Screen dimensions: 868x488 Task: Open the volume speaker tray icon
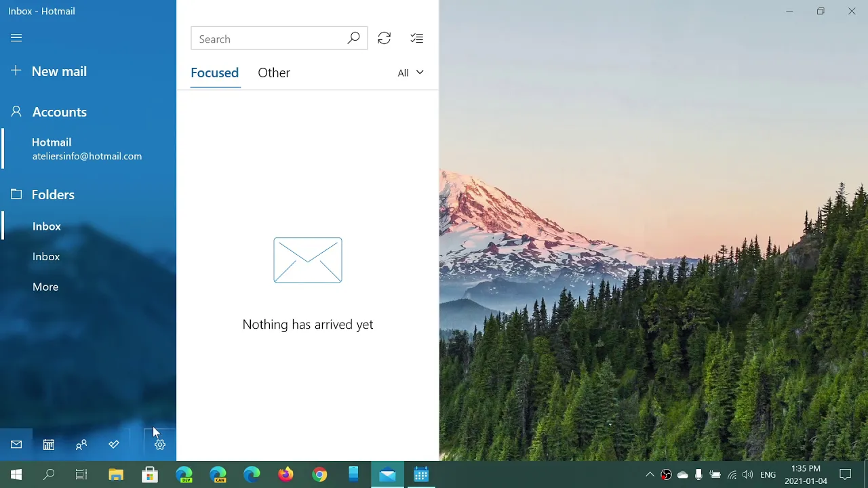pyautogui.click(x=747, y=475)
